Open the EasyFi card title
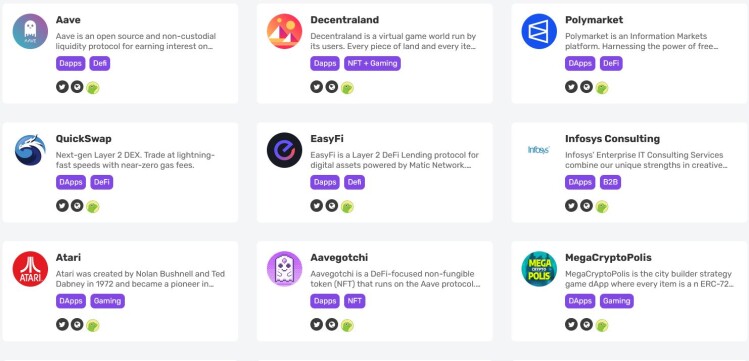The image size is (749, 361). coord(327,139)
